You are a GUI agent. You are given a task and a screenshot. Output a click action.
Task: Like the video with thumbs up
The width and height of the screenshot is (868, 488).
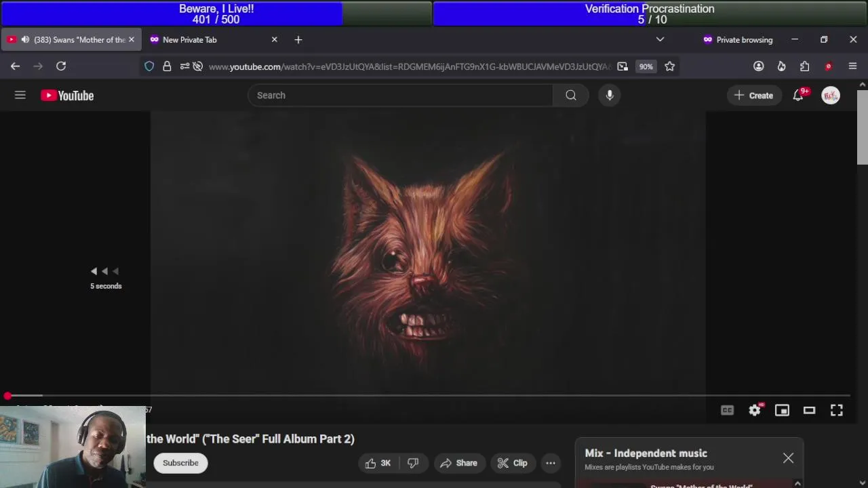[x=378, y=463]
